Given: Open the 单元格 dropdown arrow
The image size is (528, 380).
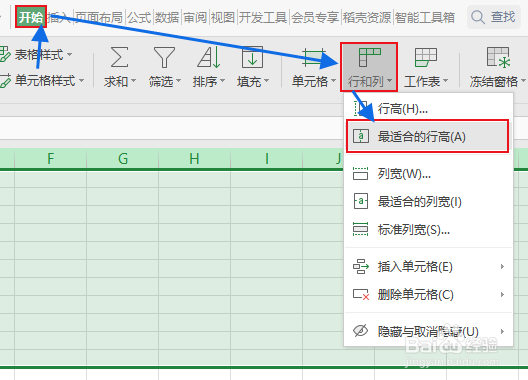Looking at the screenshot, I should click(333, 81).
